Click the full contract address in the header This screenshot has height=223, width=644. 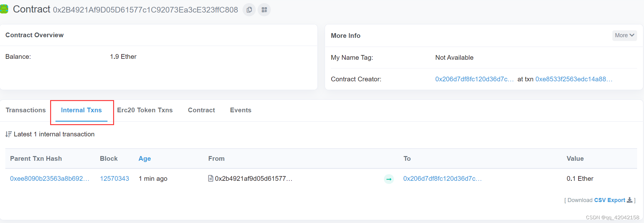coord(145,10)
